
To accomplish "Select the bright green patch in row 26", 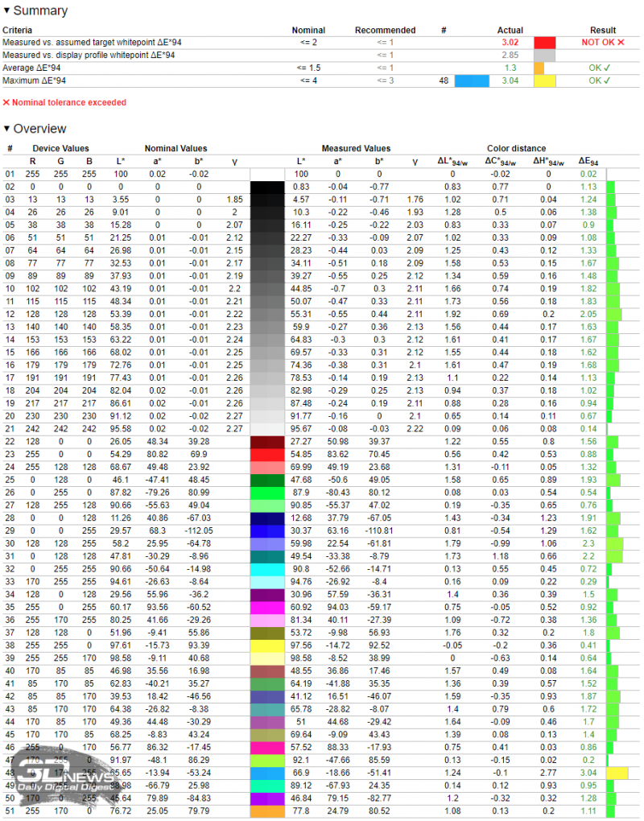I will click(x=267, y=493).
